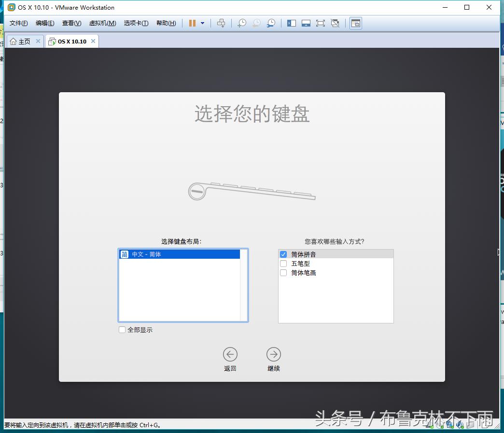This screenshot has height=433, width=504.
Task: Open the Snapshot Manager
Action: [271, 23]
